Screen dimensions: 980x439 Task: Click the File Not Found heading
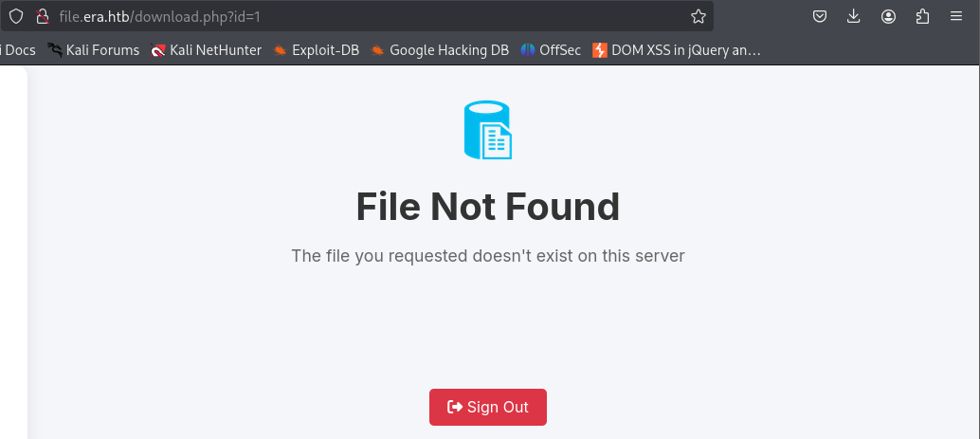(x=487, y=207)
